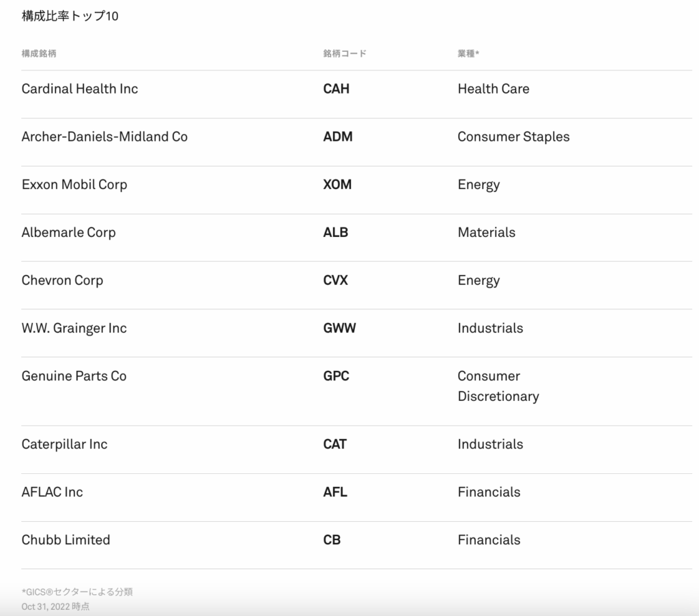Click Genuine Parts Co company name

tap(74, 376)
